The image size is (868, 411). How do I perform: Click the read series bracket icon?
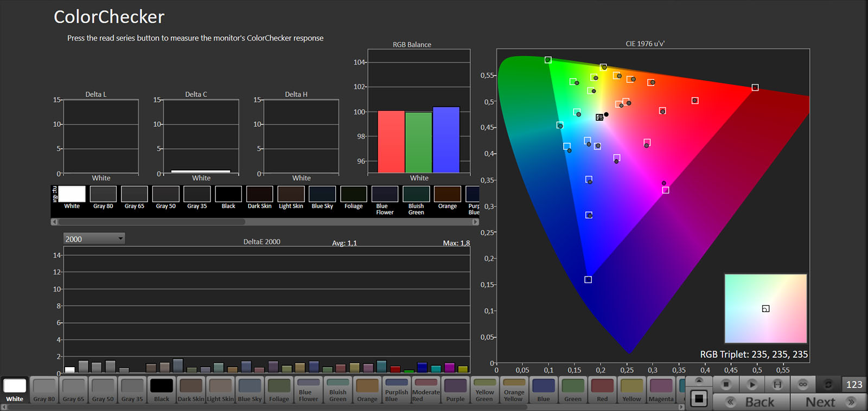(777, 384)
